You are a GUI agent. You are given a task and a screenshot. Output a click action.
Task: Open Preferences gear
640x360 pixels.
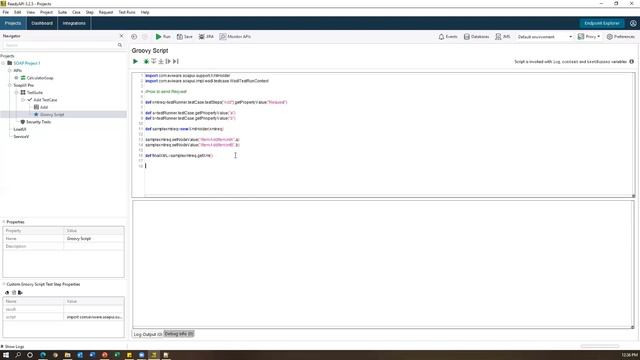[x=620, y=37]
